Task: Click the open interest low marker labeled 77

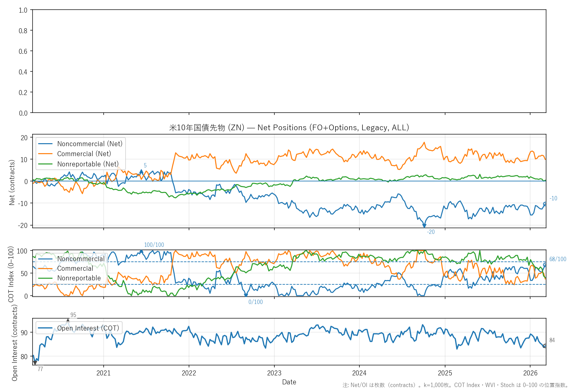Action: tap(35, 363)
